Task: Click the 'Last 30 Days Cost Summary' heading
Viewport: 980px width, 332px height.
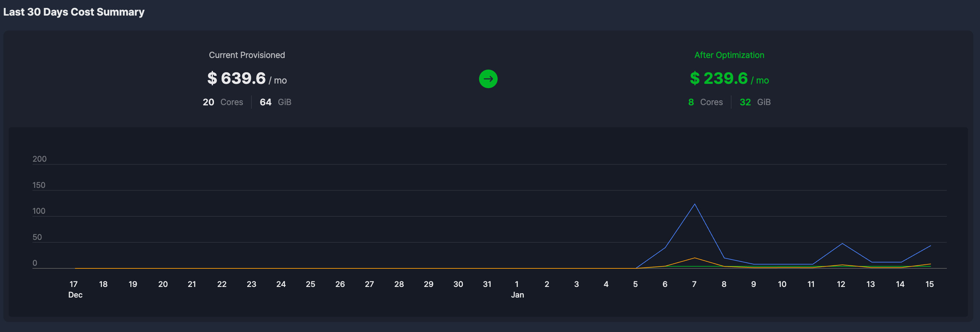Action: click(x=74, y=12)
